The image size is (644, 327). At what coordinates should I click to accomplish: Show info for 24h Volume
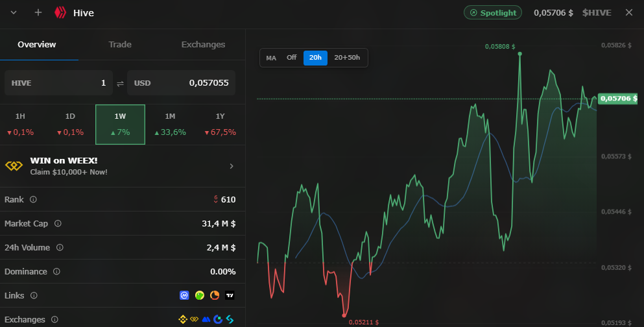pos(60,247)
